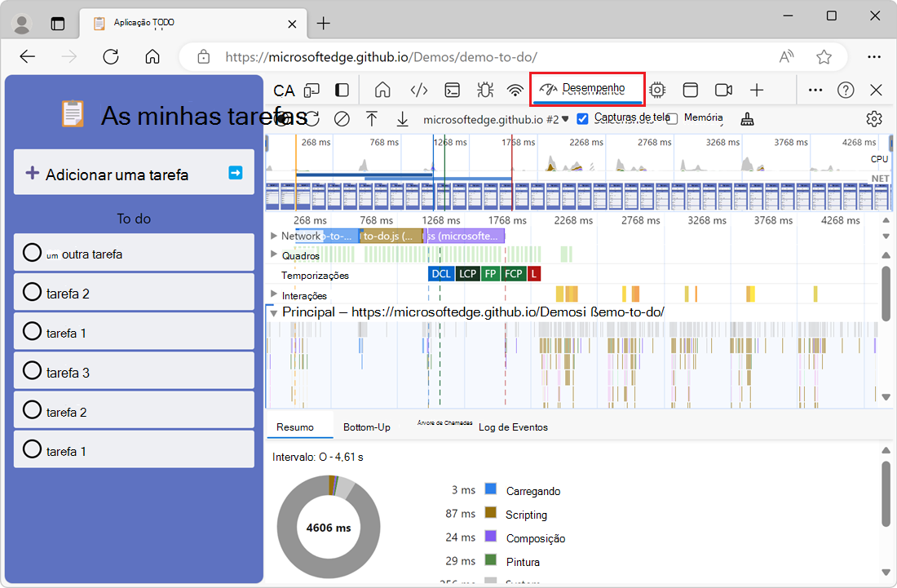The image size is (897, 588).
Task: Open tab actions menu icon
Action: (x=58, y=24)
